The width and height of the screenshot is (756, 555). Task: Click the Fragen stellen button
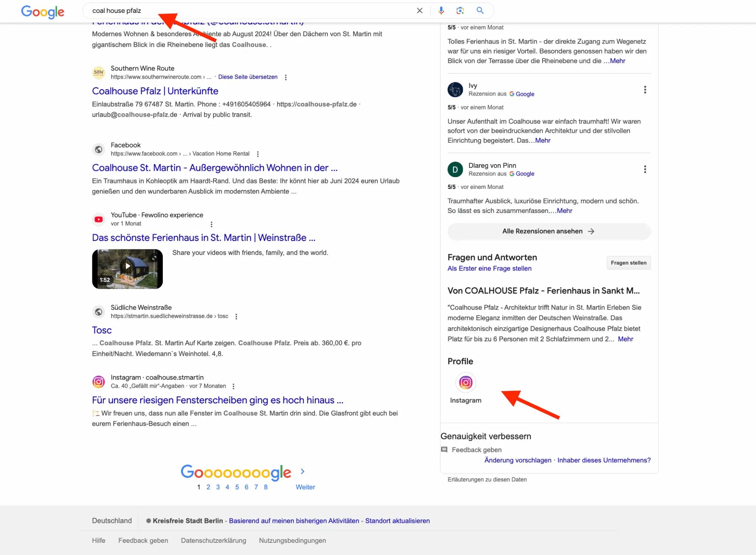(x=629, y=263)
